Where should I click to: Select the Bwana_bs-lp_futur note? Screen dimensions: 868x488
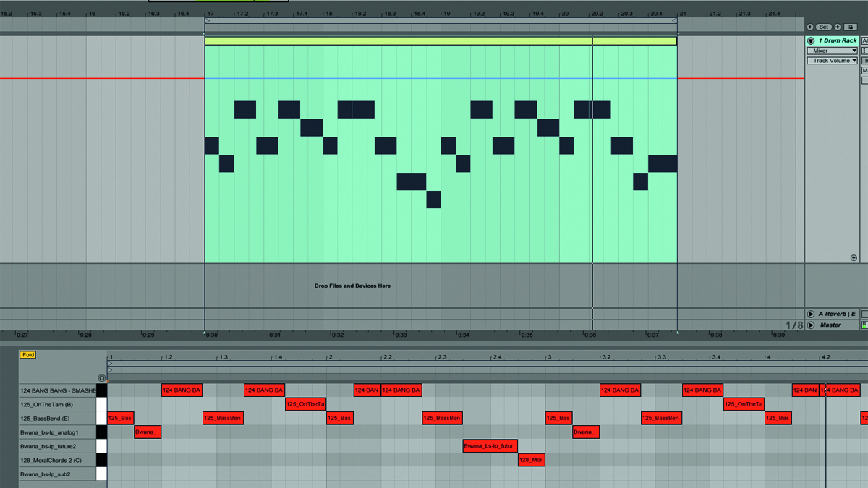(490, 446)
